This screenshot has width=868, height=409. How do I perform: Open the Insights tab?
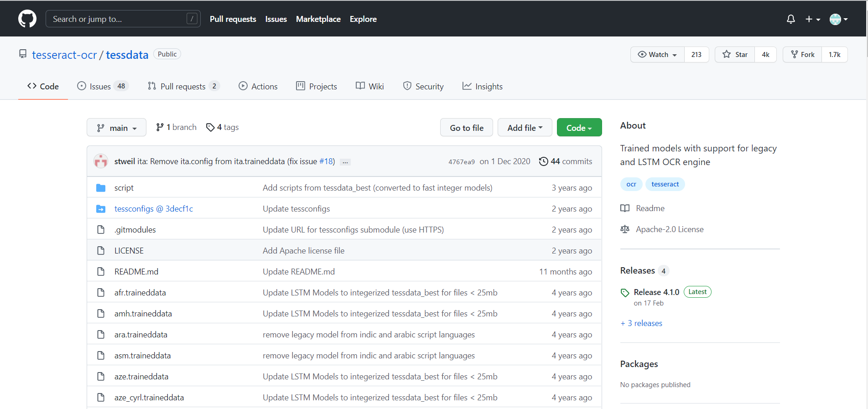point(482,86)
